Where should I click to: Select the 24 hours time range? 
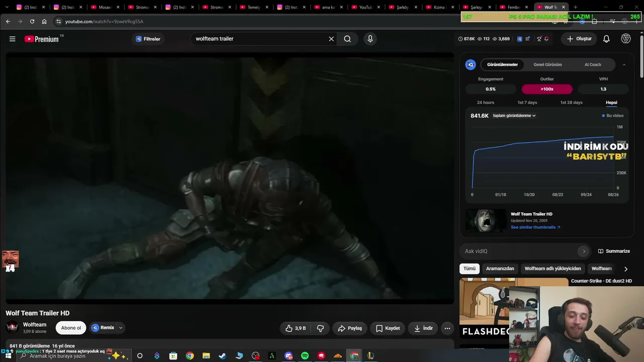pyautogui.click(x=486, y=103)
